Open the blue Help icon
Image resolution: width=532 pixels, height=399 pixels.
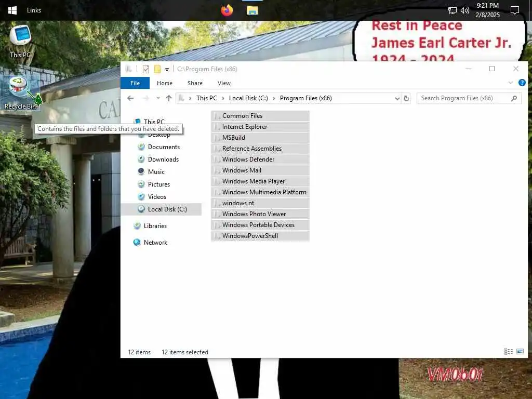click(x=522, y=83)
